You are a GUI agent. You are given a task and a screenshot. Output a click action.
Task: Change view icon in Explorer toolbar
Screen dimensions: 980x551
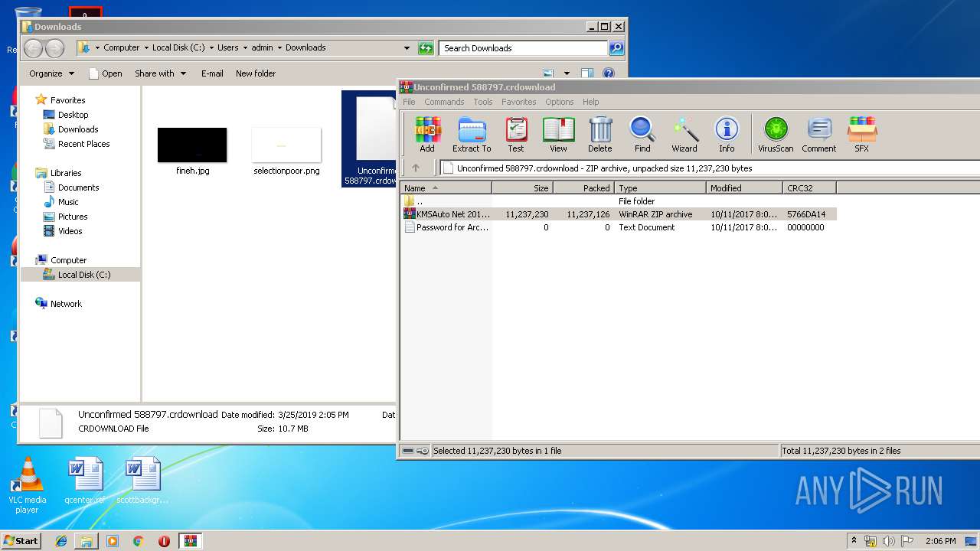[549, 73]
